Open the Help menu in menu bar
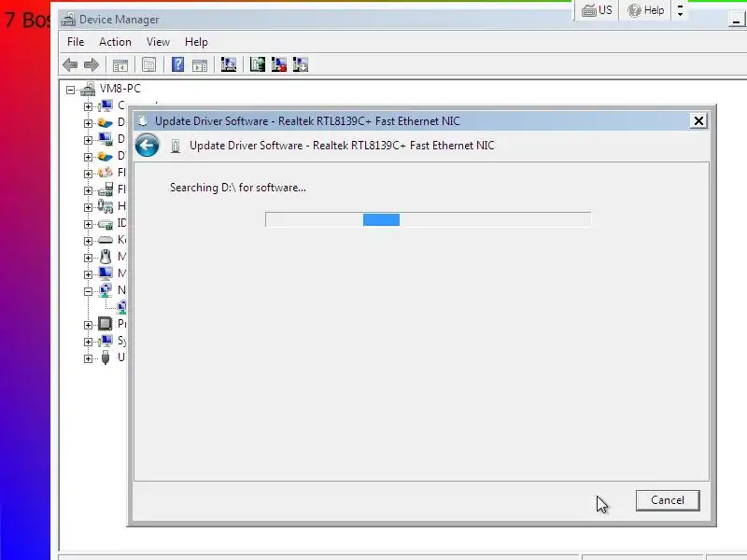747x560 pixels. 196,42
